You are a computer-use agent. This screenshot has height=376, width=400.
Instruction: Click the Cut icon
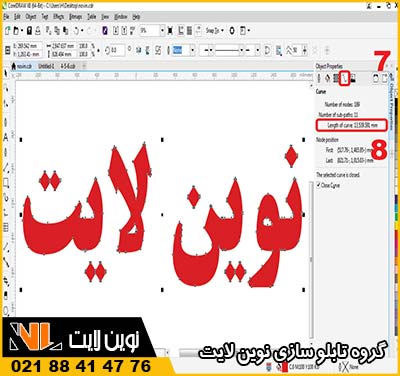click(x=49, y=31)
